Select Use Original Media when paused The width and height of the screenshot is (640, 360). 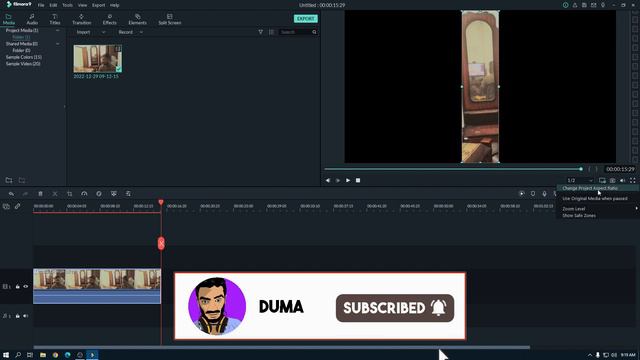click(x=595, y=198)
